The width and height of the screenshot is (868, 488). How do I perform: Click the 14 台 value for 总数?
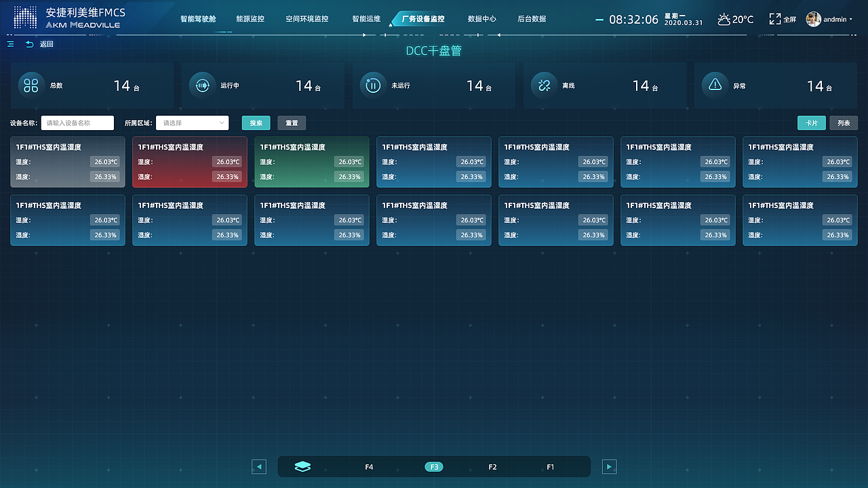[x=126, y=86]
